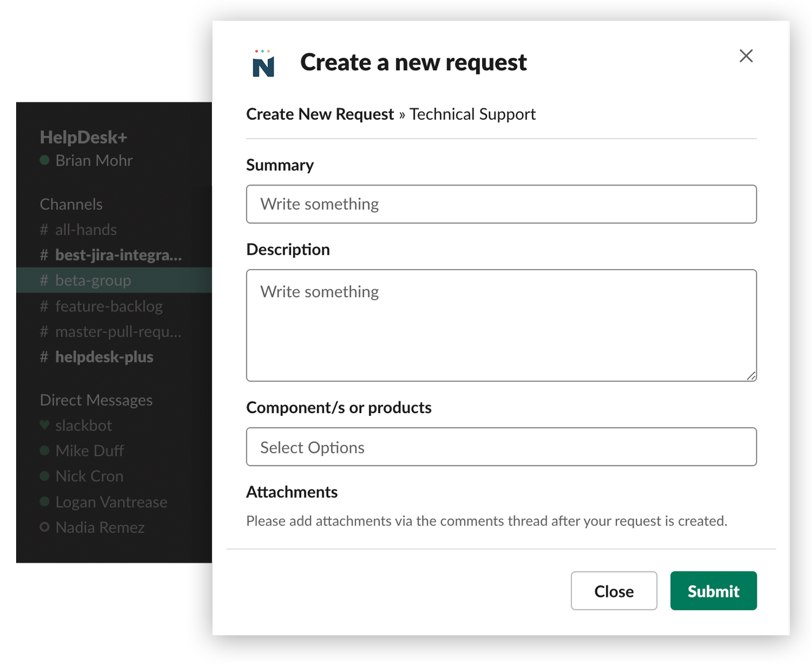
Task: Expand the Channels section header
Action: point(71,204)
